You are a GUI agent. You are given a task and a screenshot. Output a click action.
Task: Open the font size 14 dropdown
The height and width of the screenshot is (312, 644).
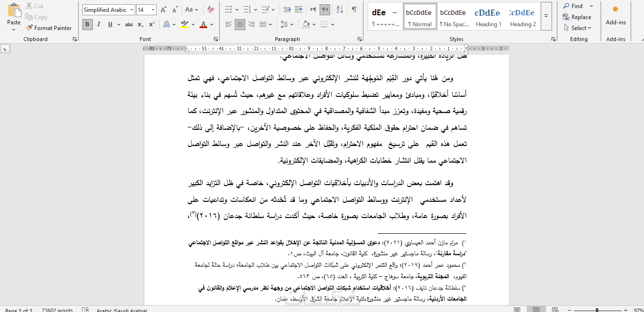[153, 10]
